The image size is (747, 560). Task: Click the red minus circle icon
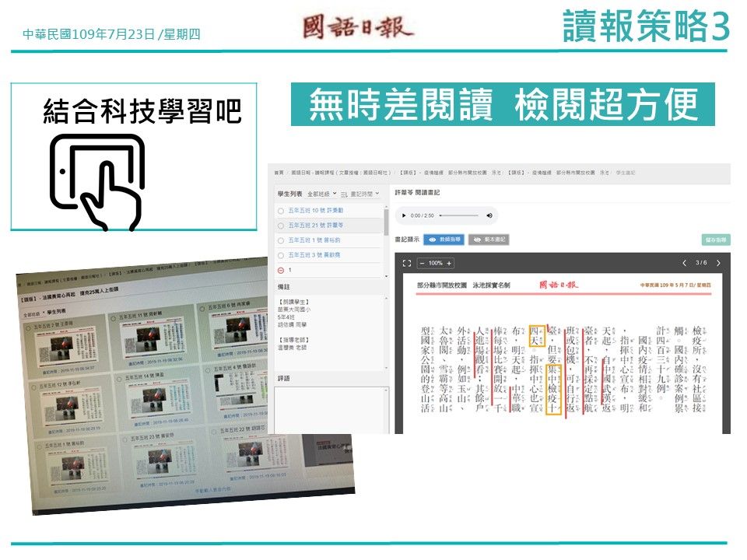point(280,270)
